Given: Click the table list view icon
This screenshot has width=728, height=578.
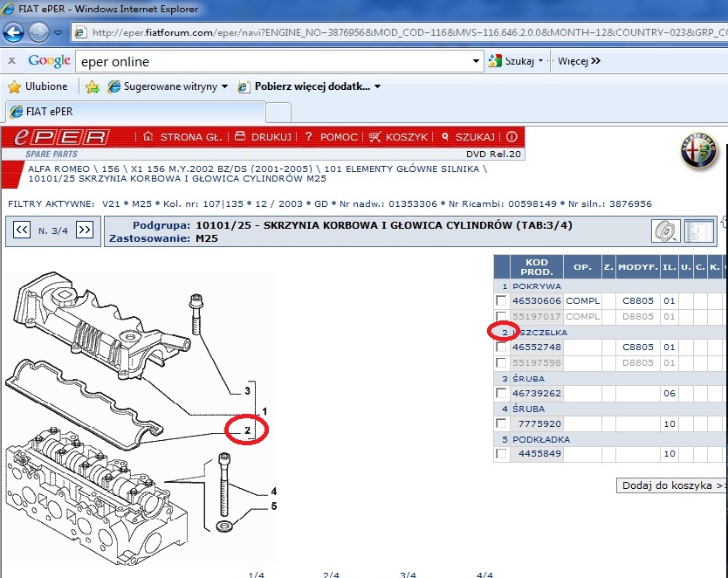Looking at the screenshot, I should pyautogui.click(x=698, y=231).
